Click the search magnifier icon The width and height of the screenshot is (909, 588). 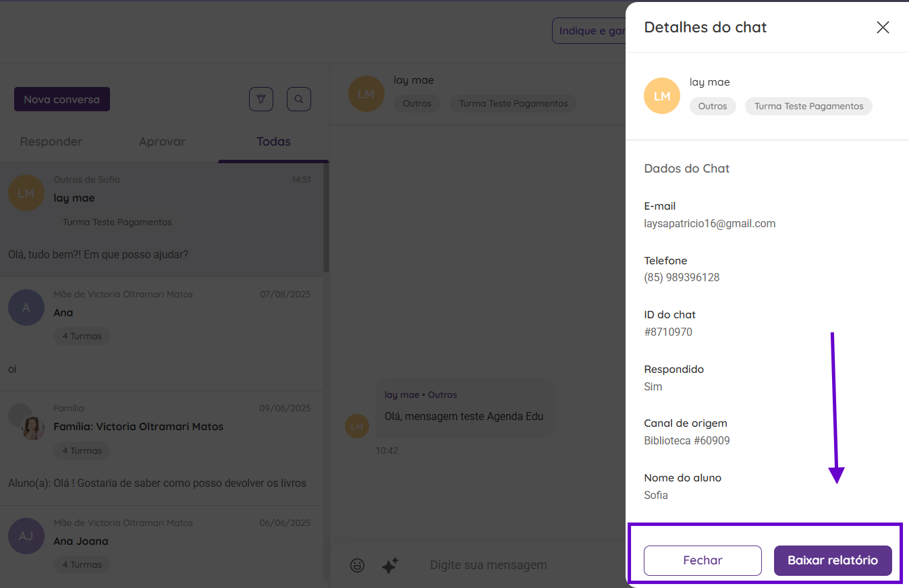tap(299, 99)
